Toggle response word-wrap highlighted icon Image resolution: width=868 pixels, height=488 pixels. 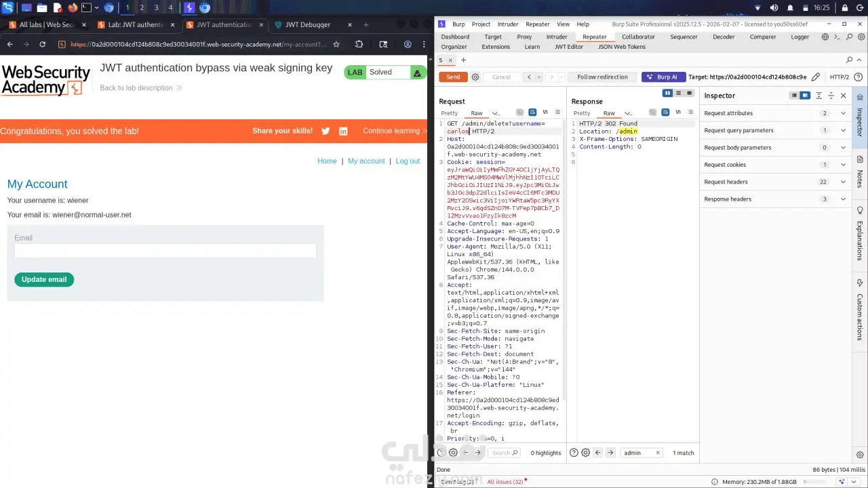point(665,113)
